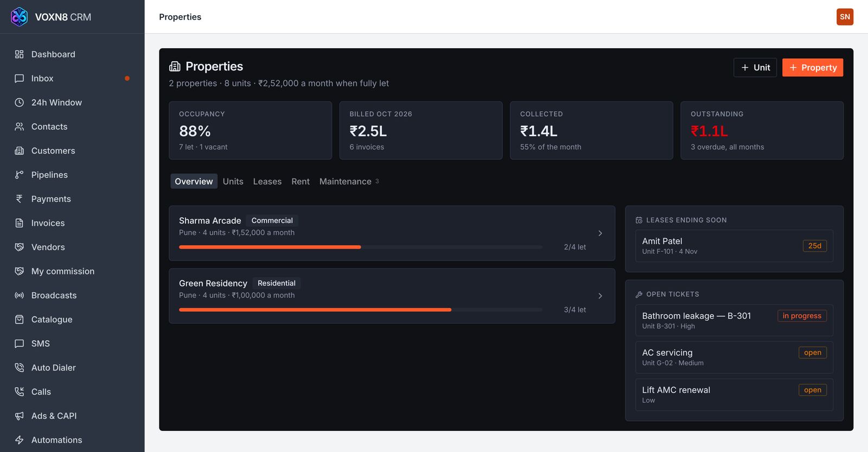
Task: Open the My commission handshake icon
Action: (19, 271)
